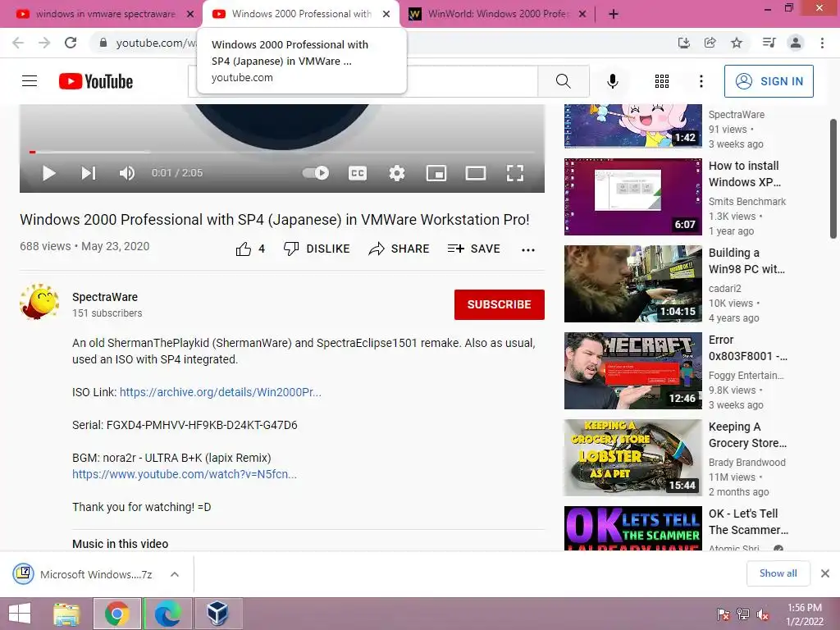
Task: Click the address bar URL
Action: 157,43
